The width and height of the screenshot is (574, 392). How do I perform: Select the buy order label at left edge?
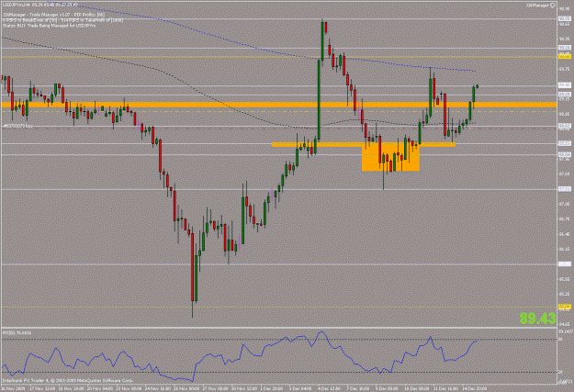coord(17,126)
